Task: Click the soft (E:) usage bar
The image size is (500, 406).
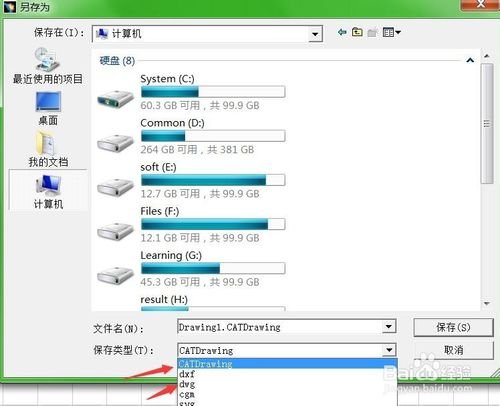Action: click(213, 180)
